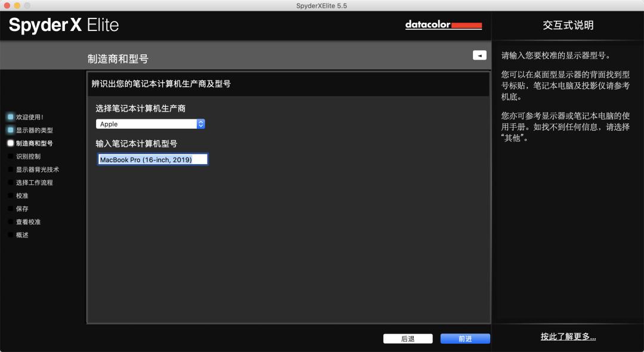Image resolution: width=644 pixels, height=352 pixels.
Task: Click the SpyderX Elite logo
Action: (64, 25)
